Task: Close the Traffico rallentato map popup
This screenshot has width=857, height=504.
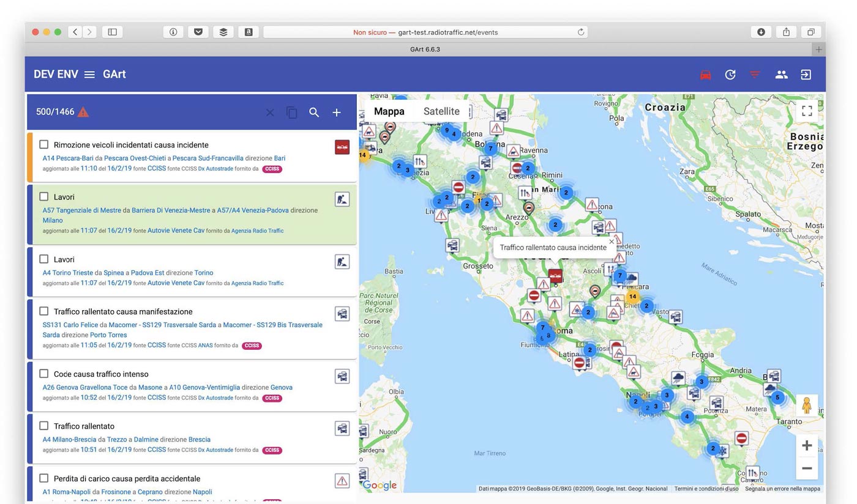Action: pos(611,242)
